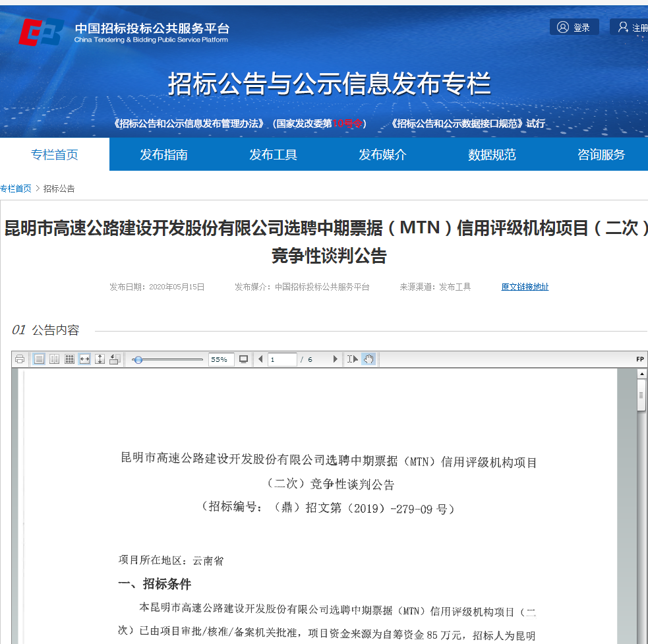Enable the text selection tool
This screenshot has width=648, height=644.
[352, 359]
